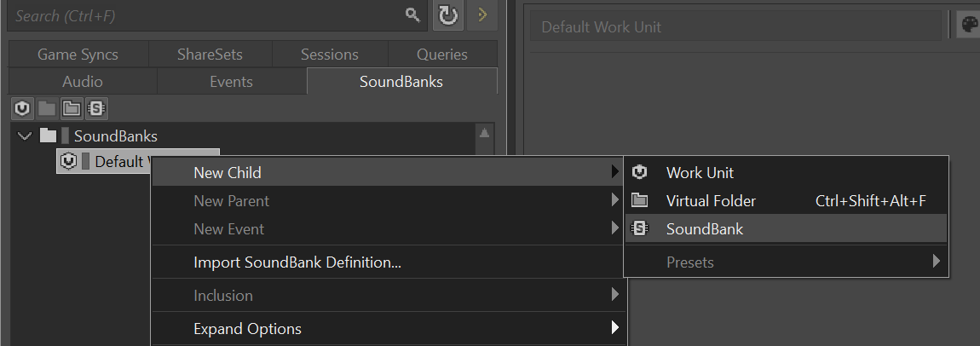Click the circular refresh arrow button
The height and width of the screenshot is (346, 980).
point(448,15)
